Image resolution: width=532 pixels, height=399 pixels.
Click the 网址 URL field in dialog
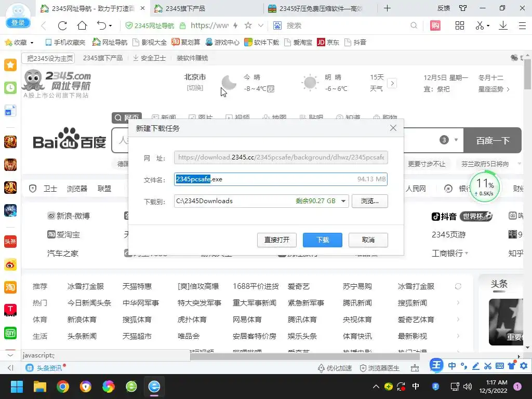tap(281, 157)
